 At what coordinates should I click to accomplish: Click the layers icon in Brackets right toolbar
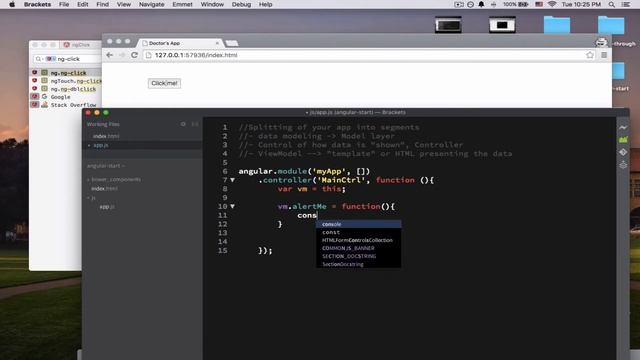tap(623, 165)
